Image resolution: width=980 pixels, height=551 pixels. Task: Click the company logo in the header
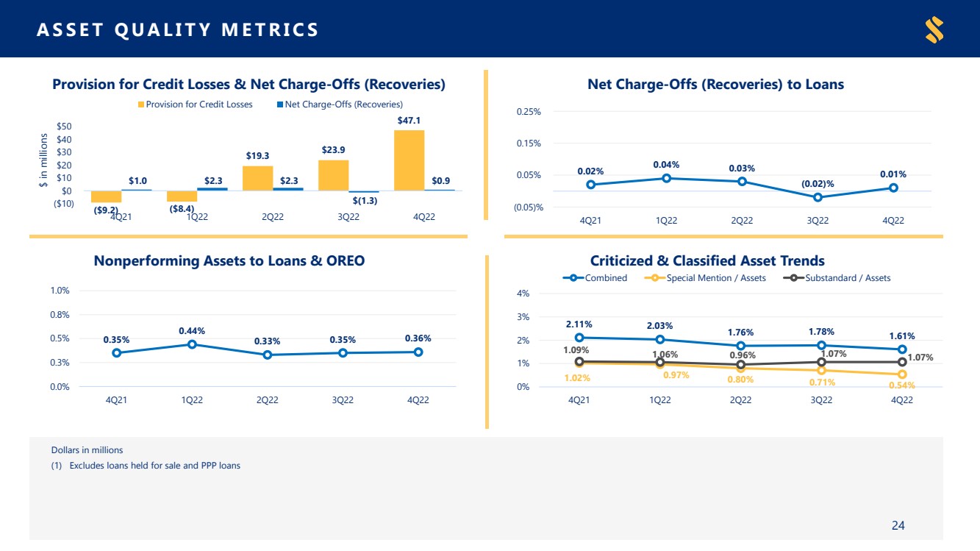click(x=934, y=29)
